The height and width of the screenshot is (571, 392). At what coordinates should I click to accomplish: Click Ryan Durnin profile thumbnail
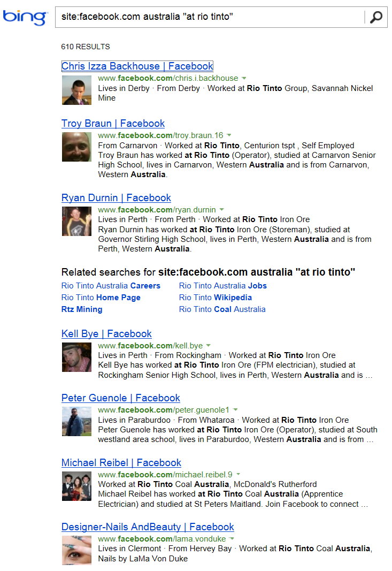click(x=76, y=222)
